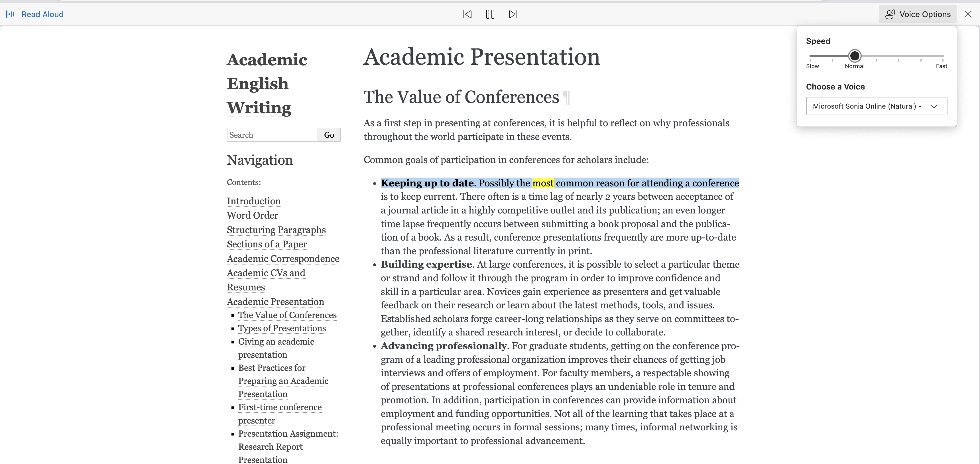Open Voice Options panel
This screenshot has height=464, width=980.
click(x=918, y=14)
